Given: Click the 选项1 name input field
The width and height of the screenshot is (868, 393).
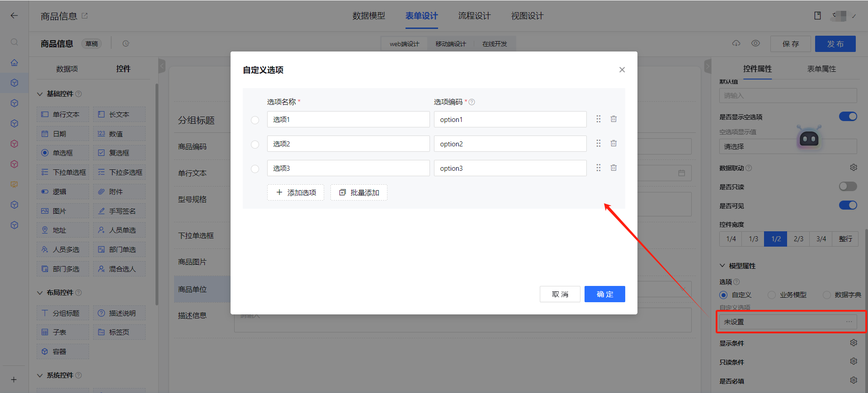Looking at the screenshot, I should pos(348,119).
